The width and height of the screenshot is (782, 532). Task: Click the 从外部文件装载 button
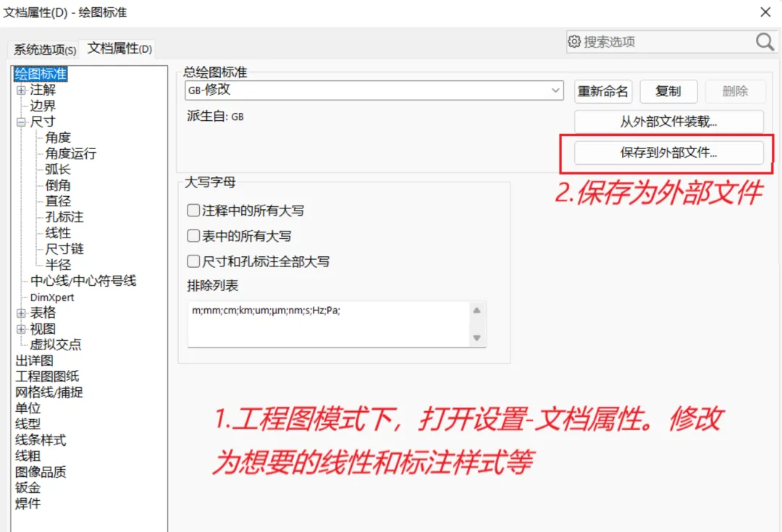pyautogui.click(x=669, y=122)
